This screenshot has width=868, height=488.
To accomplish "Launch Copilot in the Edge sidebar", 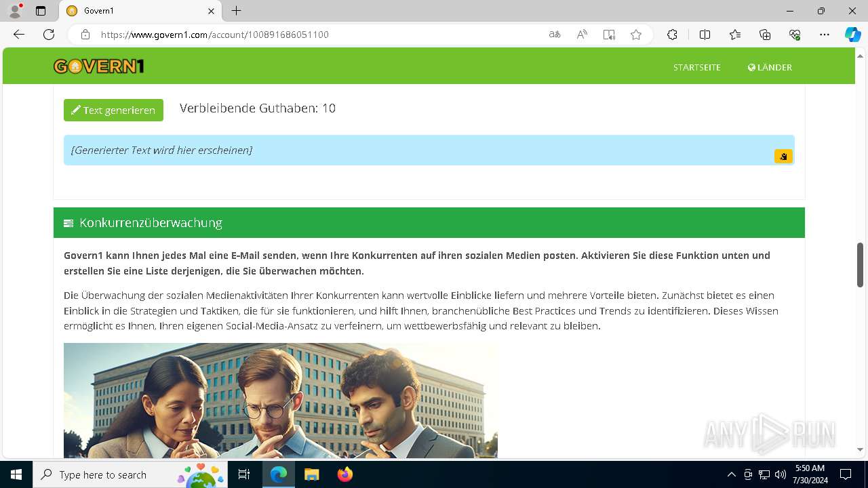I will pyautogui.click(x=852, y=35).
